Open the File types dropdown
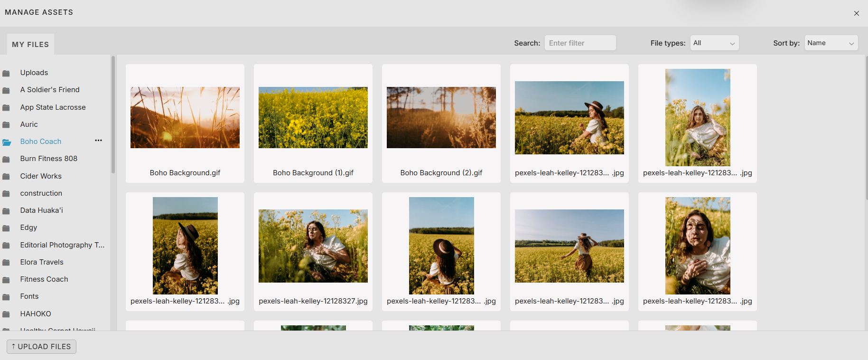The width and height of the screenshot is (868, 360). pos(714,43)
